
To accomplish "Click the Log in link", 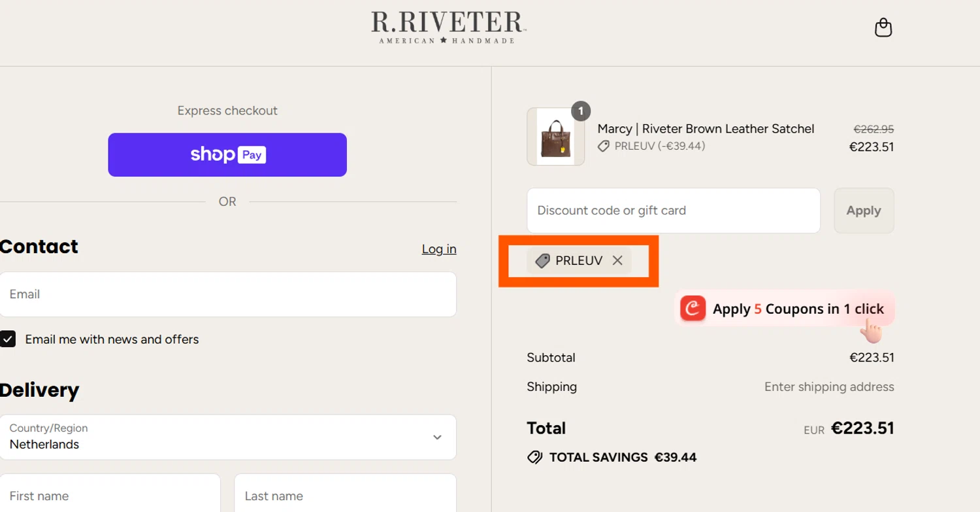I will 439,249.
